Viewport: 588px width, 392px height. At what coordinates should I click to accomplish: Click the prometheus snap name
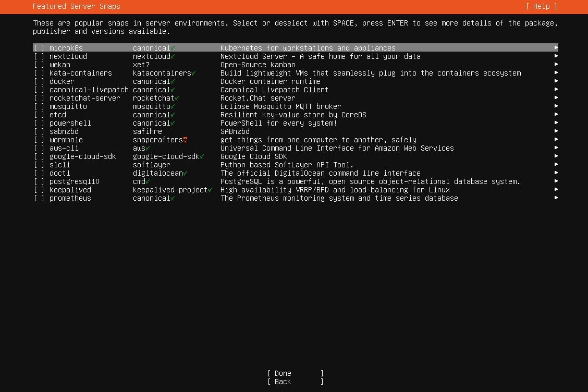(x=70, y=198)
